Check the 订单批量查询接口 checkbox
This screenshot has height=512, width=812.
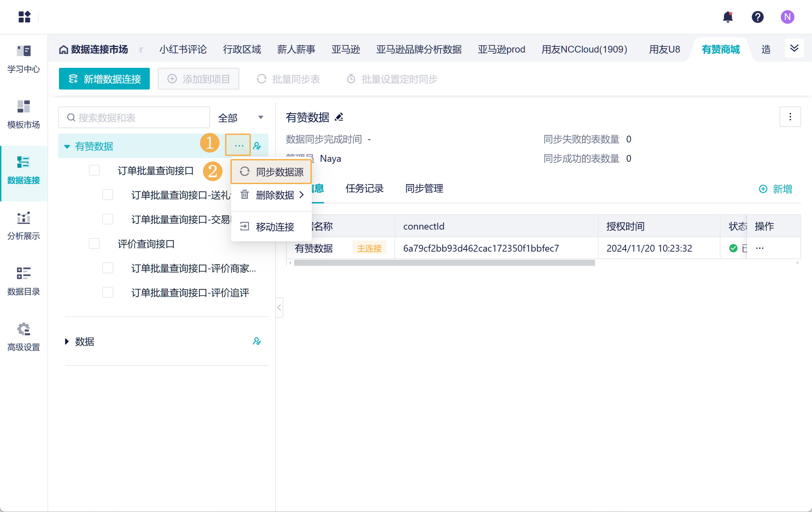94,170
